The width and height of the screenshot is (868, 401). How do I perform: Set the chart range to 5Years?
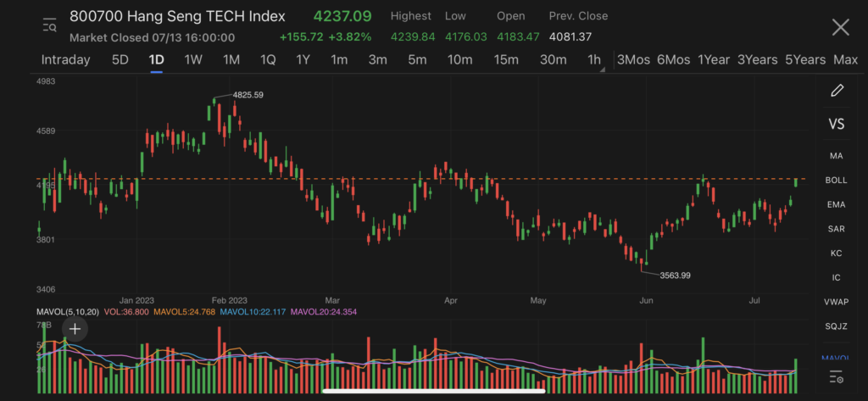coord(805,60)
